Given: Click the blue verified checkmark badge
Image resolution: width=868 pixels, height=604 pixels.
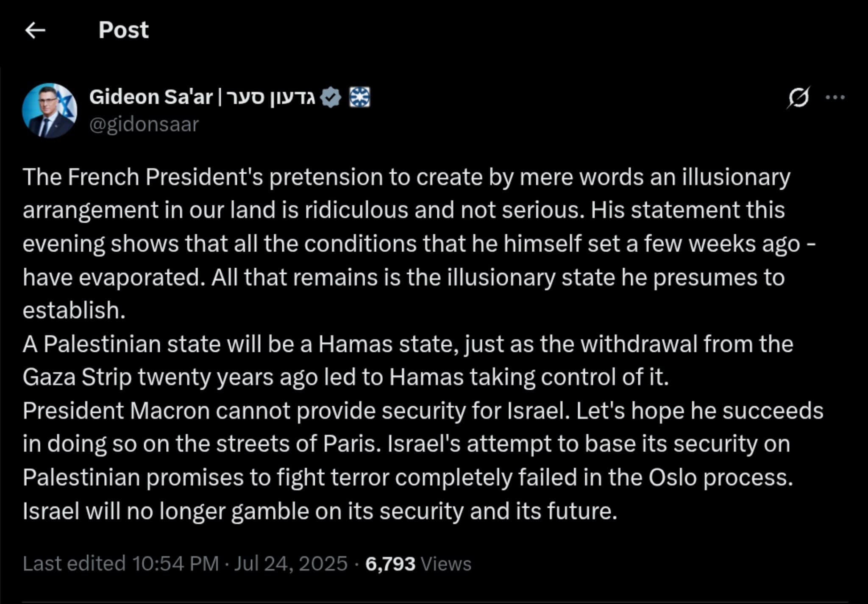Looking at the screenshot, I should coord(331,97).
